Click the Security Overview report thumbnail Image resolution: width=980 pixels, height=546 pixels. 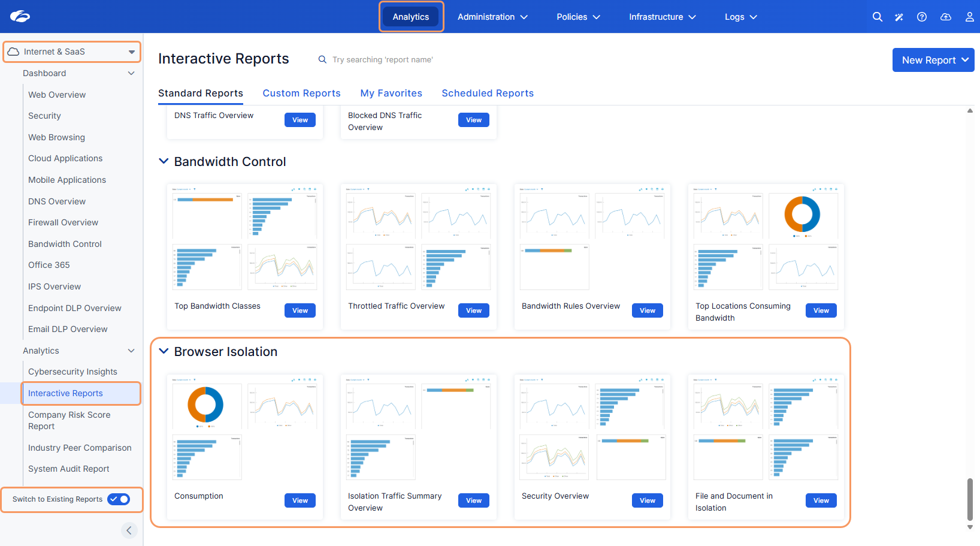592,430
